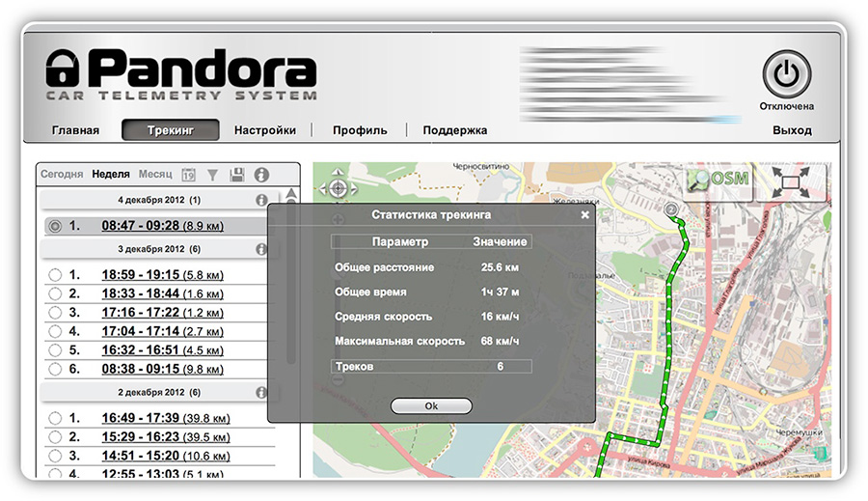Select track 17:04 - 17:14 radio button
Viewport: 868px width, 501px height.
(55, 331)
